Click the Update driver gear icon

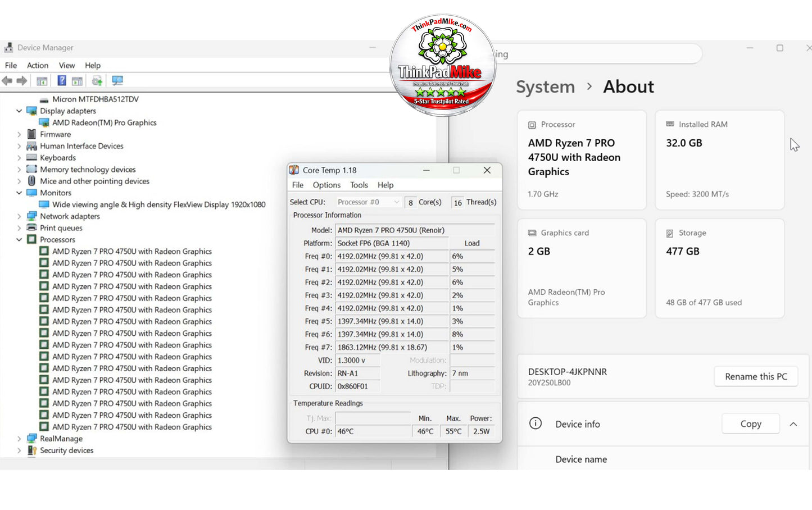(x=97, y=81)
